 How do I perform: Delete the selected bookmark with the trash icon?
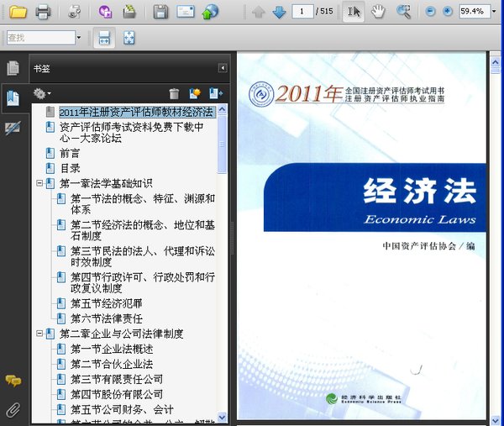pyautogui.click(x=174, y=93)
